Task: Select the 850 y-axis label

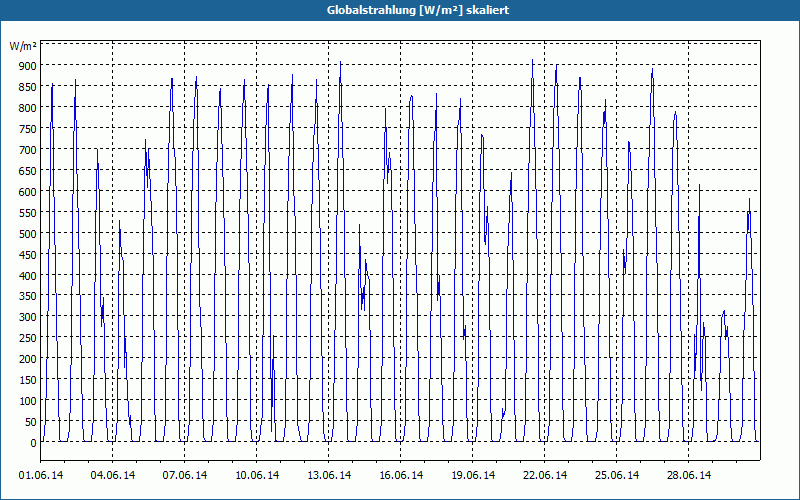Action: (28, 87)
